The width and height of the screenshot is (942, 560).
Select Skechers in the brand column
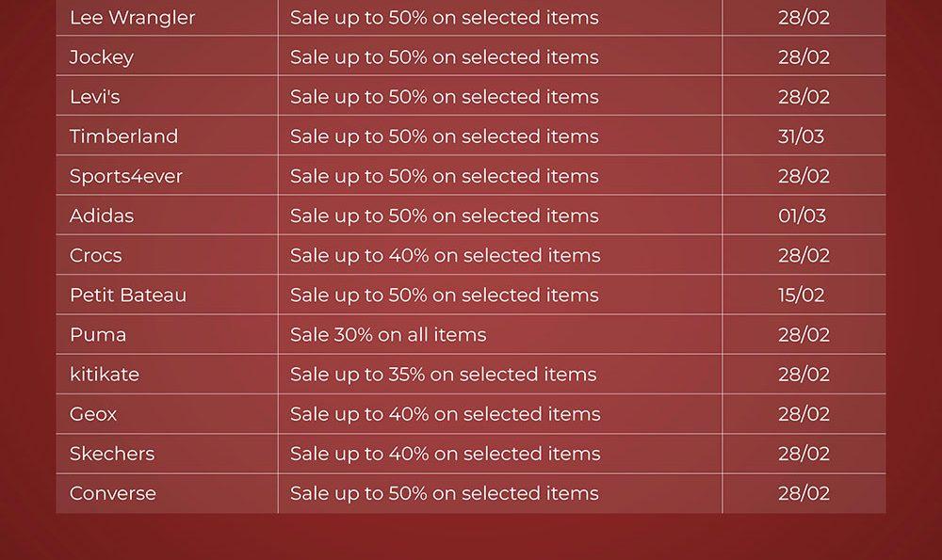coord(112,453)
